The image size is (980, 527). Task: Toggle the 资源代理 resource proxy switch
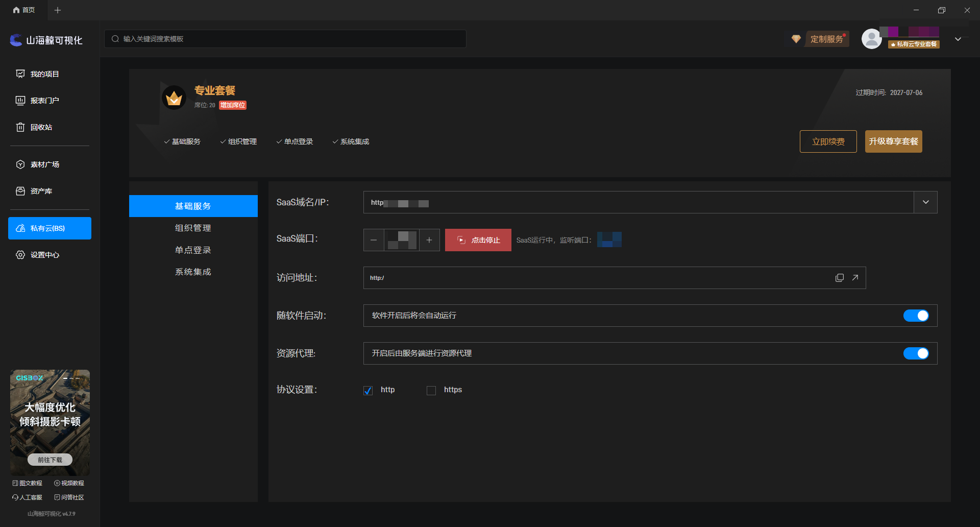pos(916,353)
